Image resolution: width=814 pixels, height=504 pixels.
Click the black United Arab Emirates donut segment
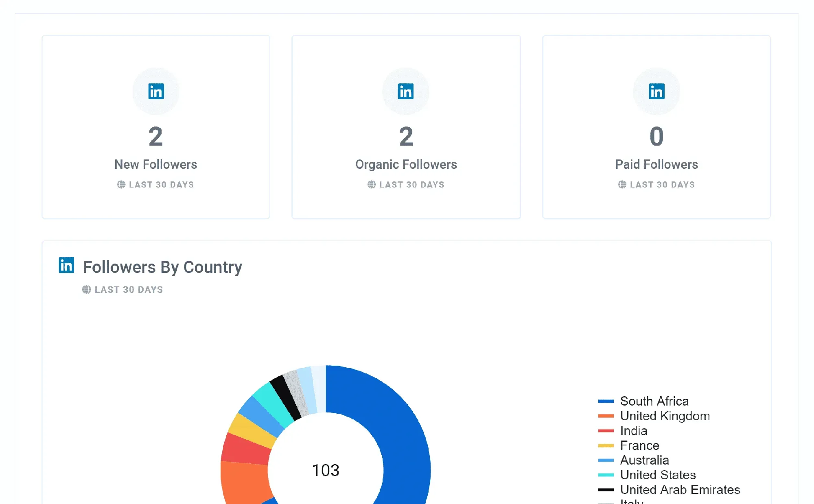click(286, 397)
